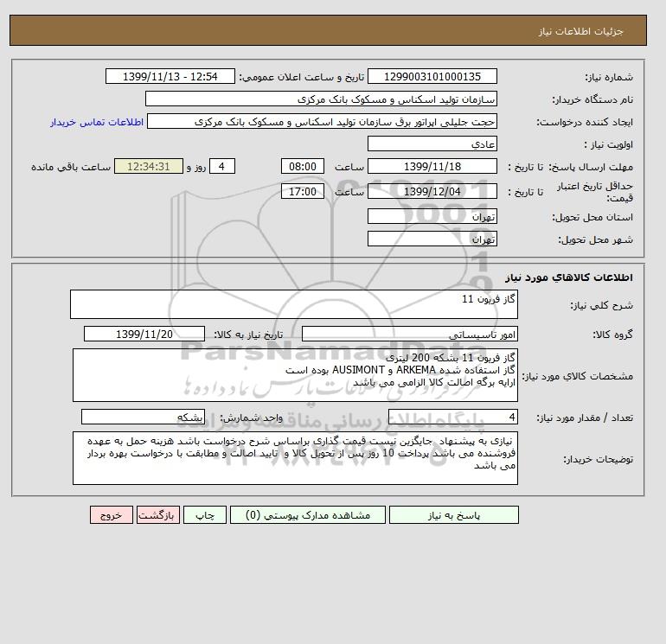This screenshot has height=644, width=666.
Task: Click the label شهر محل تحویل
Action: [595, 239]
